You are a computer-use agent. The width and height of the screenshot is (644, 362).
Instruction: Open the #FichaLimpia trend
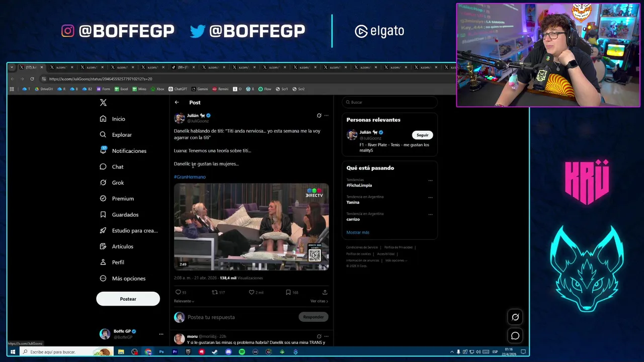pos(359,186)
